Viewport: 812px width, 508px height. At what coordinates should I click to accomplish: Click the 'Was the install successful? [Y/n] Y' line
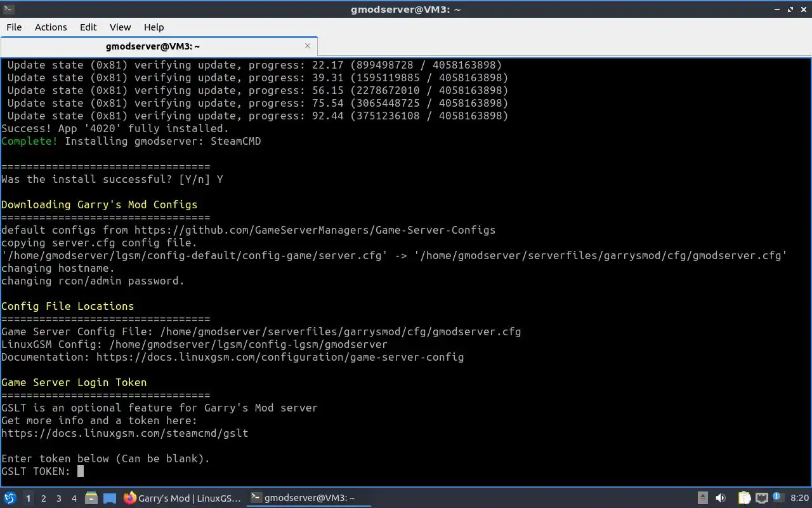[112, 179]
